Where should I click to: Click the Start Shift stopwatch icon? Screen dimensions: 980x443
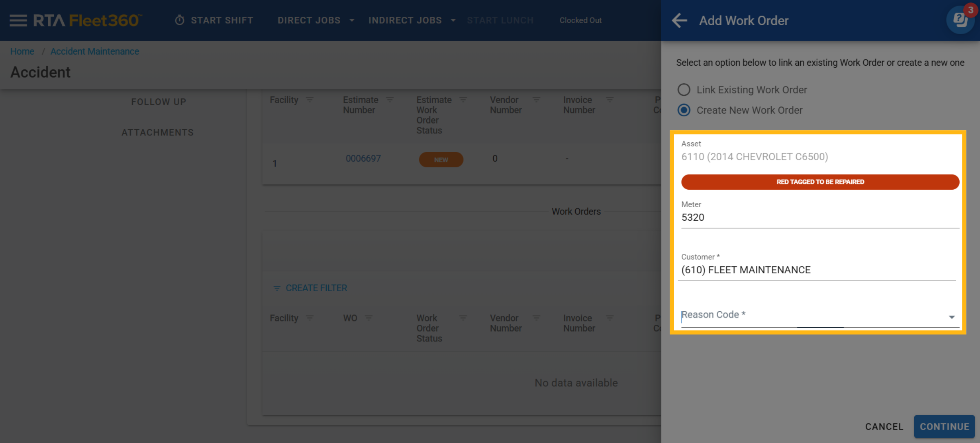180,20
